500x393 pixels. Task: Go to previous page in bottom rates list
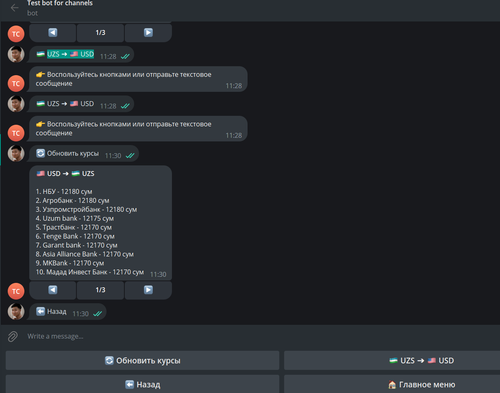pyautogui.click(x=53, y=290)
